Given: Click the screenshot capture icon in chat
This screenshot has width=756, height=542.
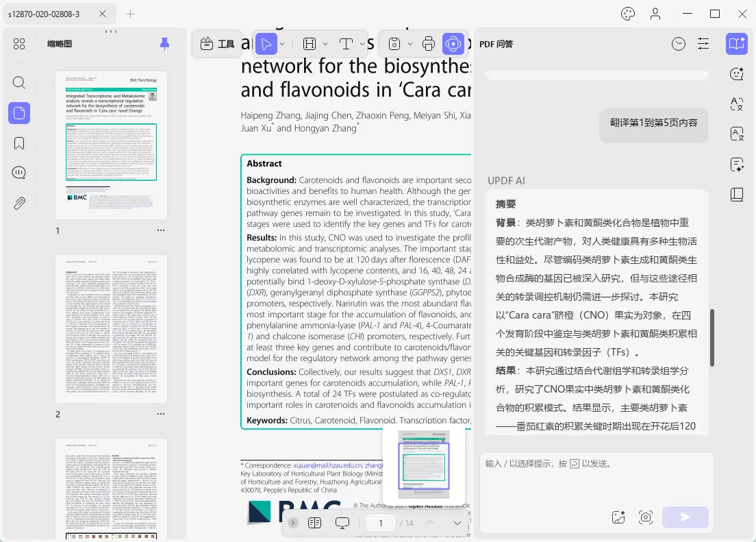Looking at the screenshot, I should click(x=646, y=517).
